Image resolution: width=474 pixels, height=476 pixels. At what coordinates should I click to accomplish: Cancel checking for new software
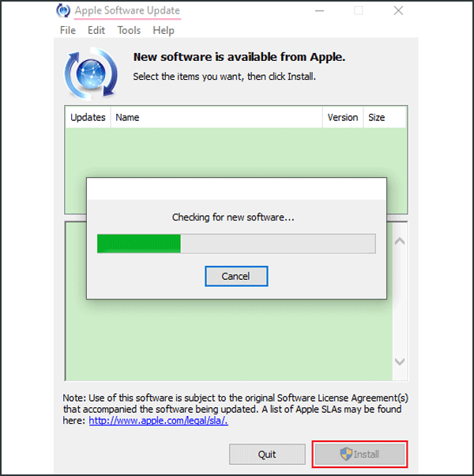236,276
